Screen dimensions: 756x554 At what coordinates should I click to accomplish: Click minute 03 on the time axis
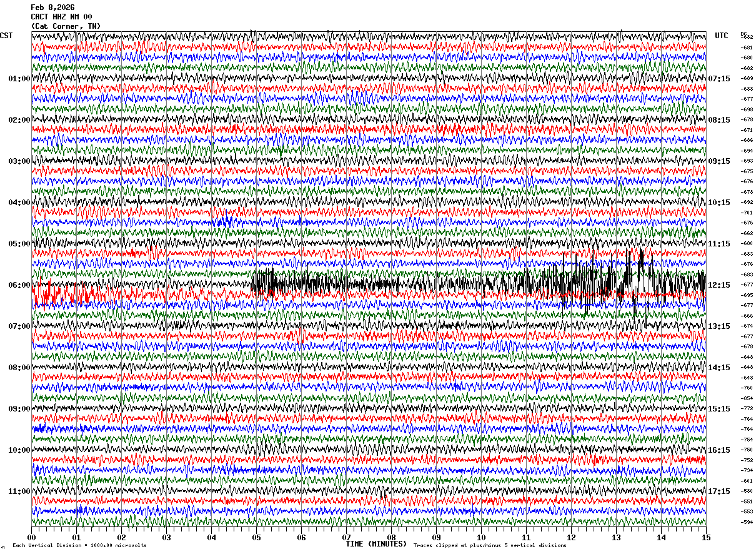pos(166,537)
